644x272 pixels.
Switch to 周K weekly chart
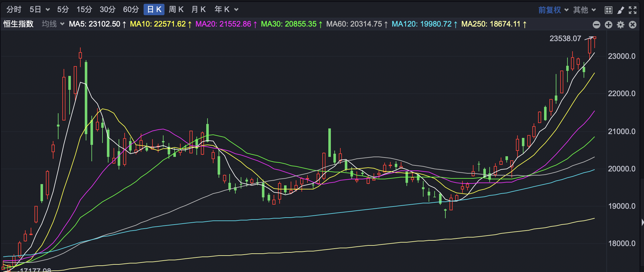[176, 9]
